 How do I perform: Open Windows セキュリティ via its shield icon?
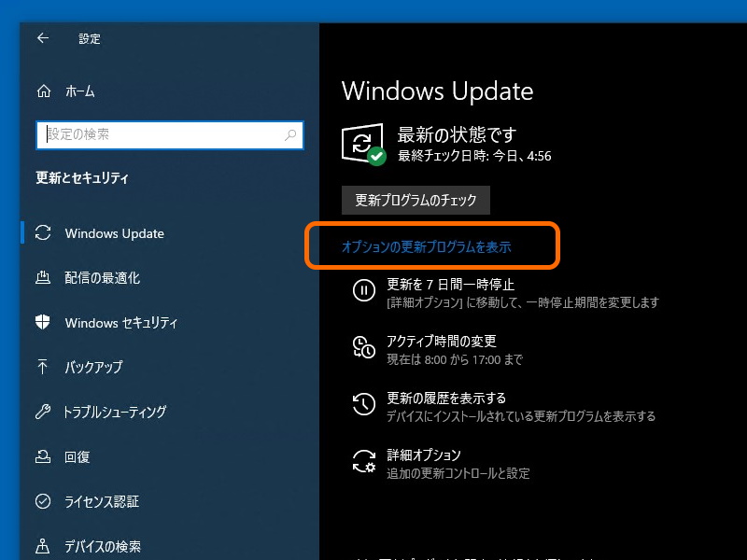pos(44,323)
